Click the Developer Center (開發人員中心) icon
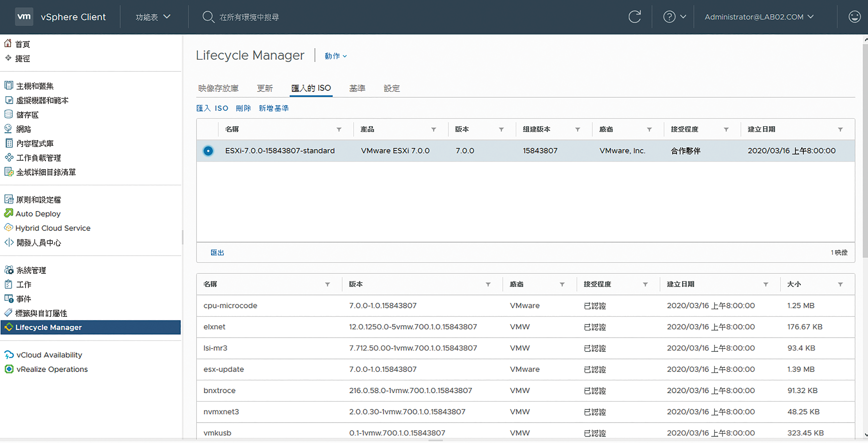 click(9, 243)
